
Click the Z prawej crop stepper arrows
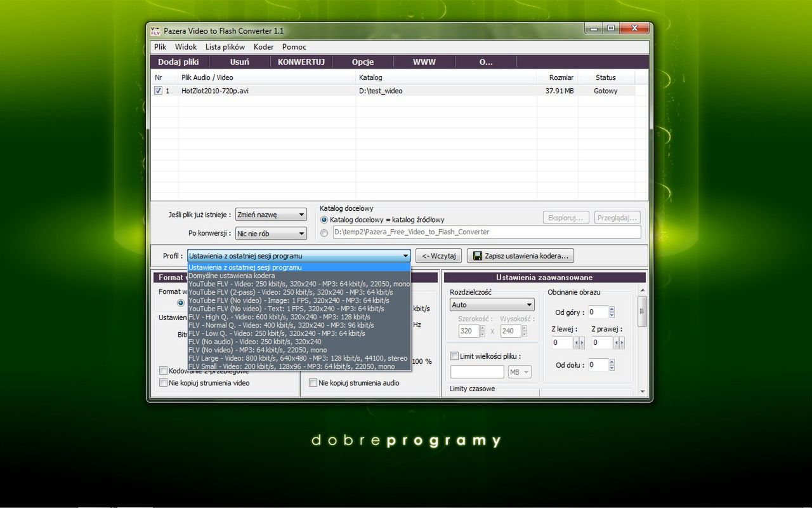[619, 343]
